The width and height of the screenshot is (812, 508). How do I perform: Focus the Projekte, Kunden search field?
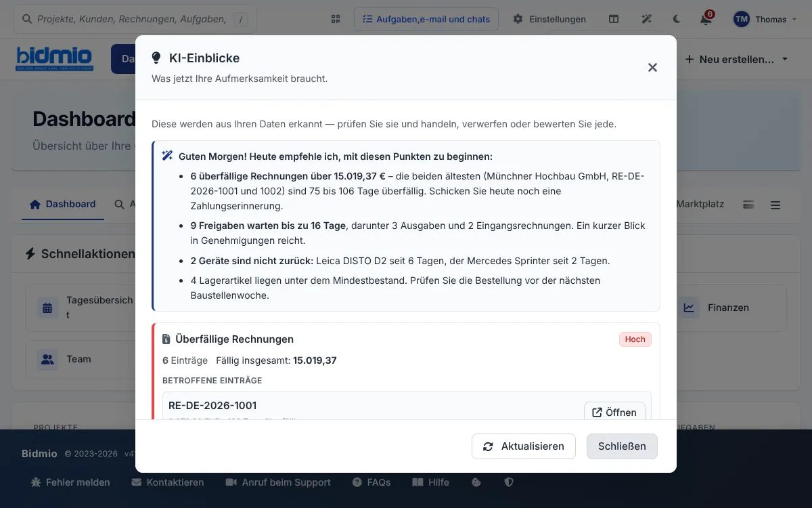click(x=135, y=19)
